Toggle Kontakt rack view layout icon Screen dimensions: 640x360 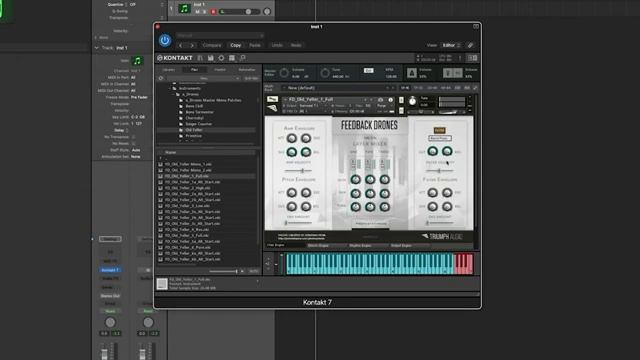[232, 58]
